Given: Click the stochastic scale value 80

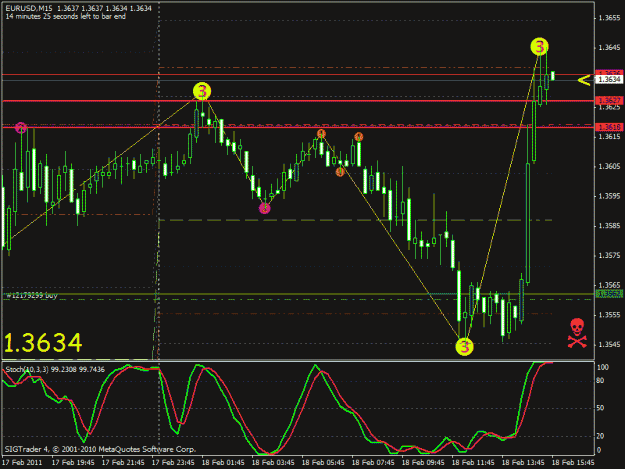Looking at the screenshot, I should [601, 381].
